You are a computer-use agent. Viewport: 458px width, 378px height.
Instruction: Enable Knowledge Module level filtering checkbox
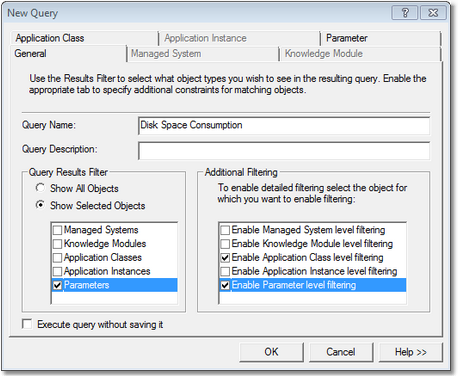pyautogui.click(x=225, y=244)
